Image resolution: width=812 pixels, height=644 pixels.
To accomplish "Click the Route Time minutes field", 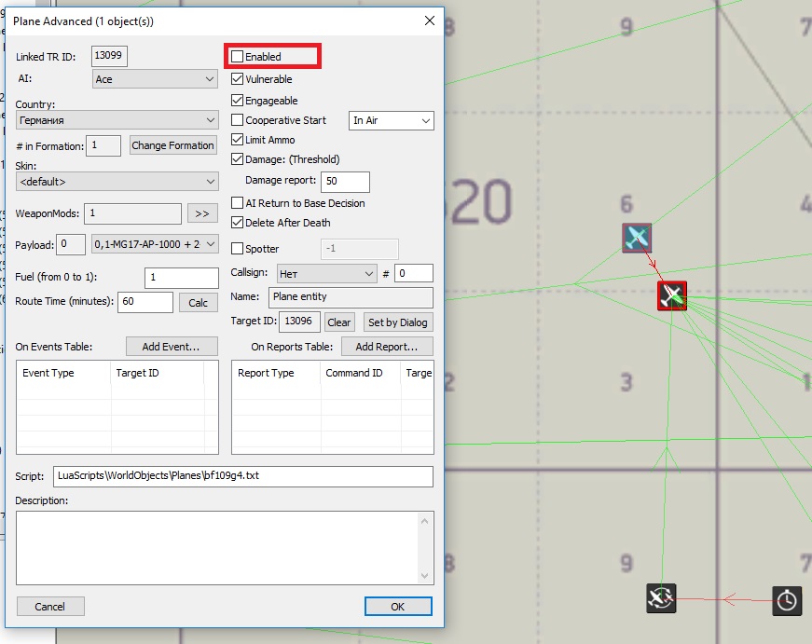I will click(x=145, y=302).
